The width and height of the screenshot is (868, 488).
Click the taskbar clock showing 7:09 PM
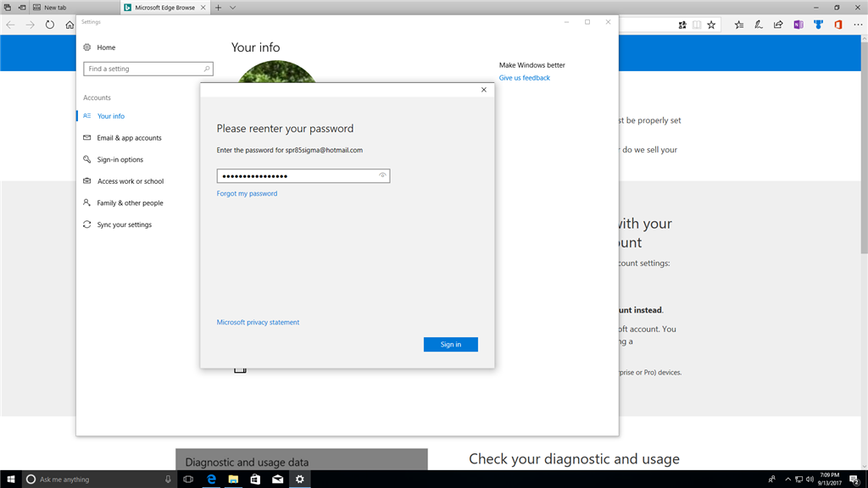pos(829,480)
